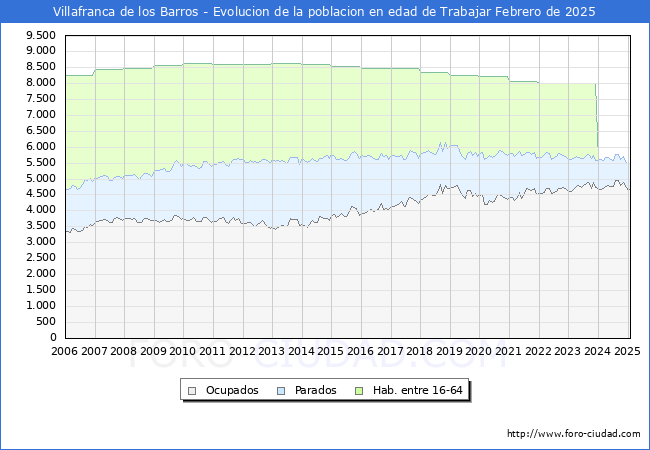Click the 7.000 y-axis value
This screenshot has width=650, height=450.
tap(41, 114)
